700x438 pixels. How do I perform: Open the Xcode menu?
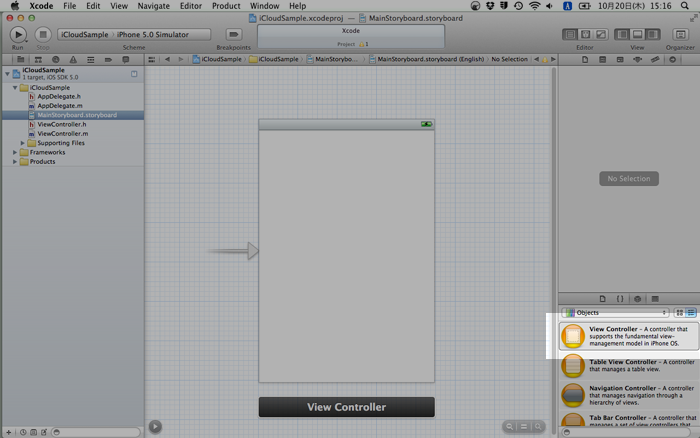[41, 6]
